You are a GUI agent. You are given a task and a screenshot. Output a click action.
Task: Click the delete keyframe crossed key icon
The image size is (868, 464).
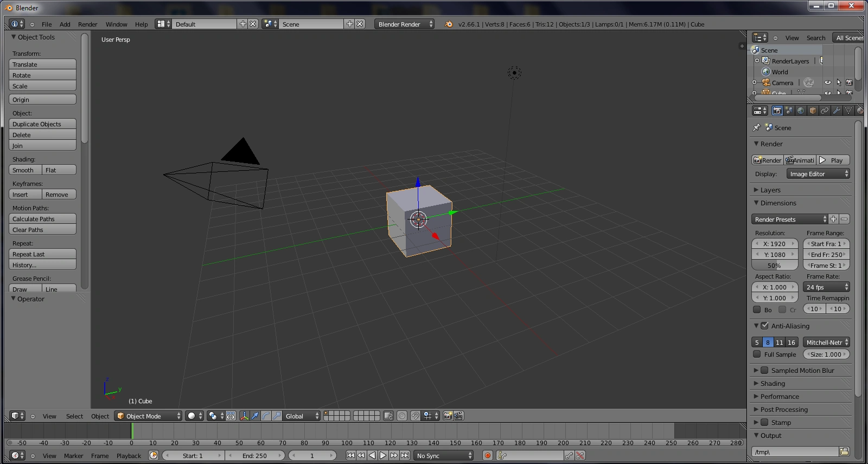click(x=580, y=455)
